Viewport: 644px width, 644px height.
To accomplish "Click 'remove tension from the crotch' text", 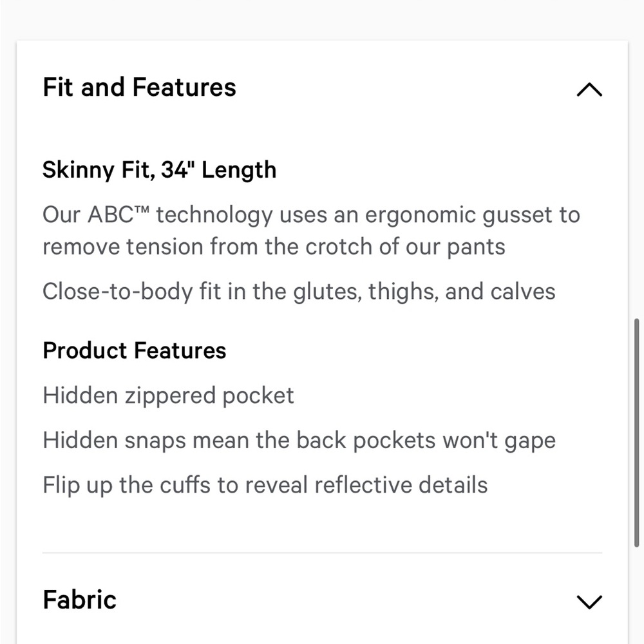I will tap(207, 247).
